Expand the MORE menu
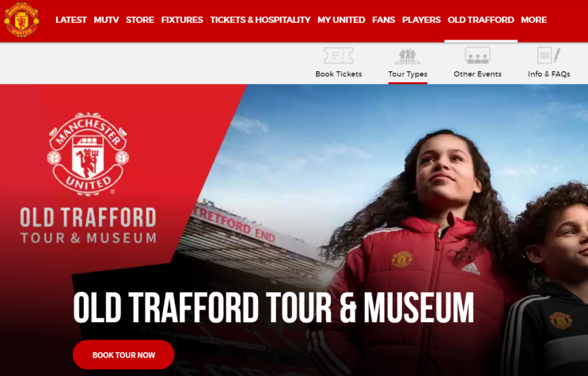The width and height of the screenshot is (588, 376). pos(533,20)
